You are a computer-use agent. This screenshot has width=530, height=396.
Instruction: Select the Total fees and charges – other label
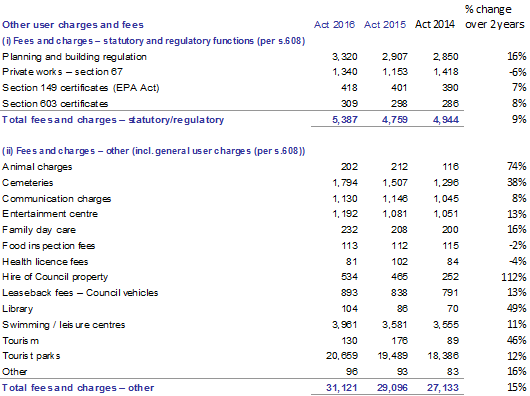[78, 388]
